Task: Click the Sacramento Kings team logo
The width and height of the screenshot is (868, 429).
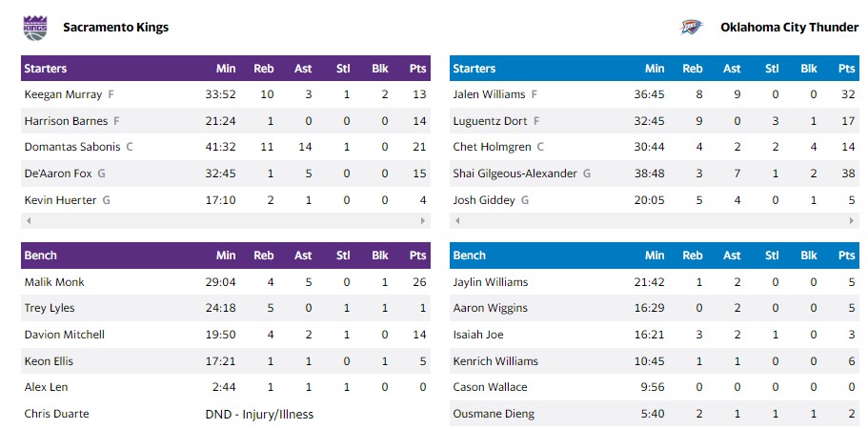Action: [34, 28]
